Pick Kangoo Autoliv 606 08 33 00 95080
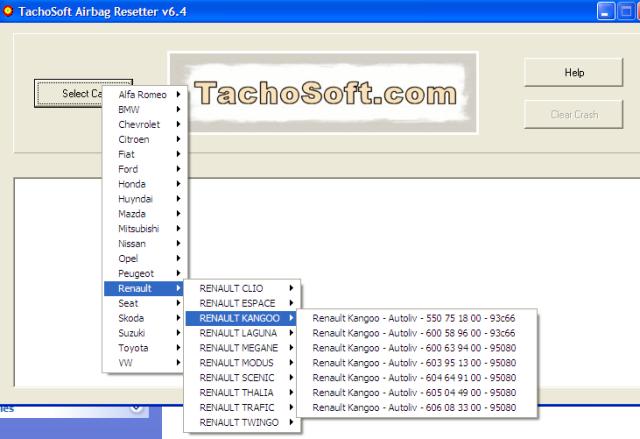This screenshot has height=439, width=640. (x=414, y=408)
